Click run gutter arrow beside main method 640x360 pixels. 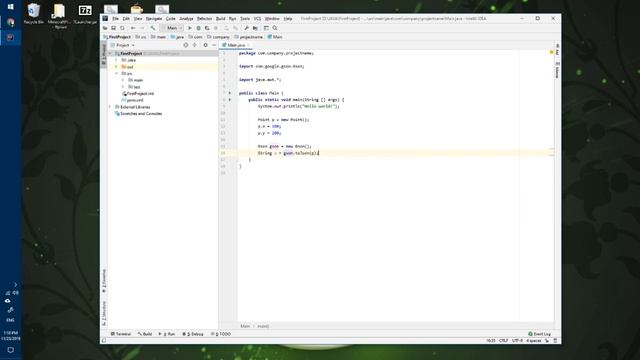click(230, 100)
